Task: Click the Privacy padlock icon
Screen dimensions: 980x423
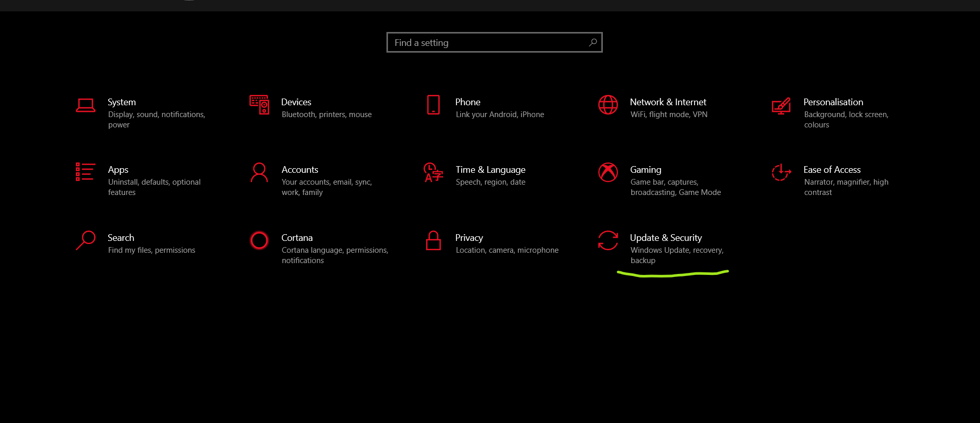Action: click(433, 240)
